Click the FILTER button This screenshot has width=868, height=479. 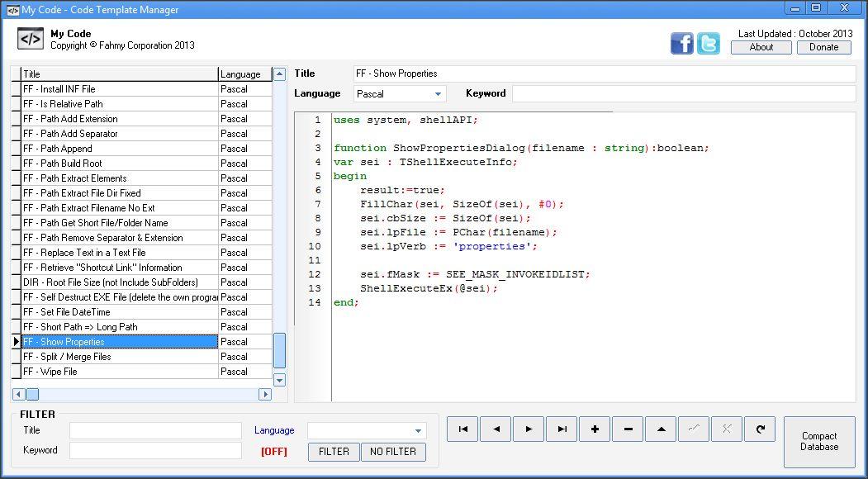pyautogui.click(x=334, y=452)
